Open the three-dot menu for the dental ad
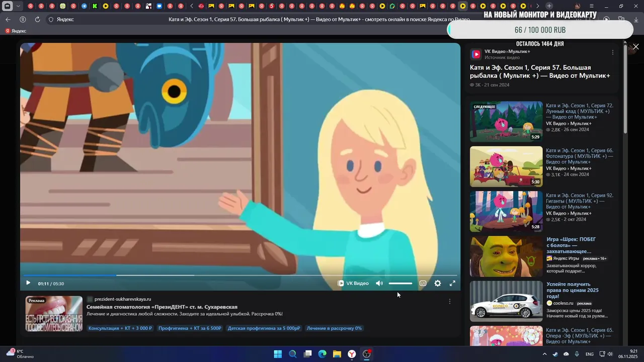The height and width of the screenshot is (362, 644). (x=450, y=302)
